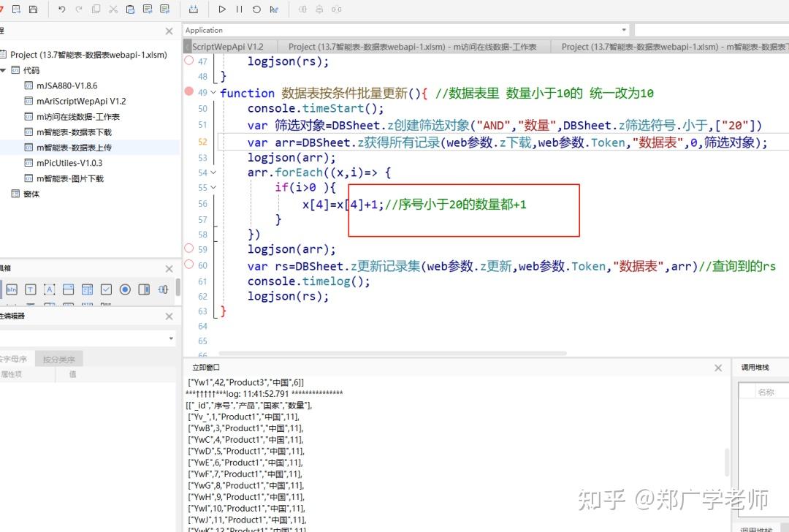Select the OptionButton control in the toolbox
The image size is (789, 532).
click(x=124, y=289)
